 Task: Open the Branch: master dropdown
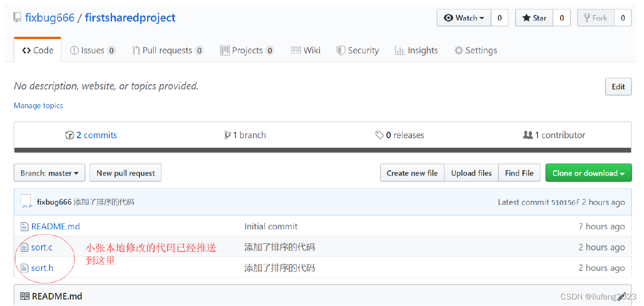[49, 173]
